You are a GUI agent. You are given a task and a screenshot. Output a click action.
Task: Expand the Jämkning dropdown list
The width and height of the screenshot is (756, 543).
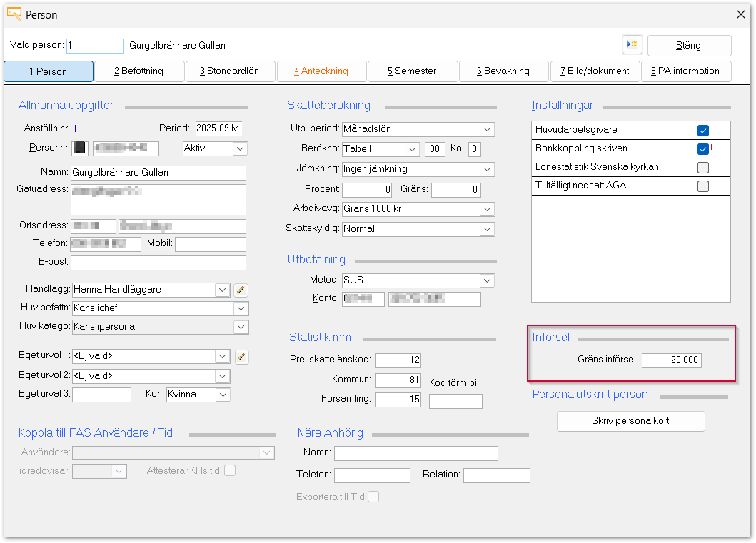click(487, 169)
